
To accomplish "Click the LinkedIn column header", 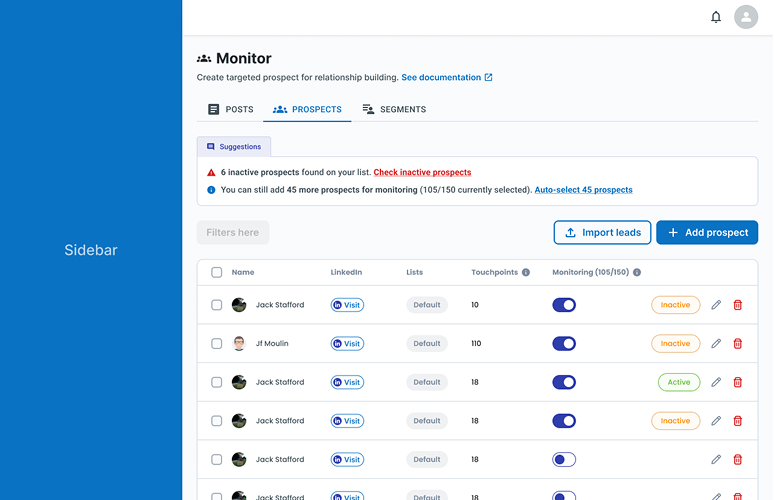I will click(346, 272).
